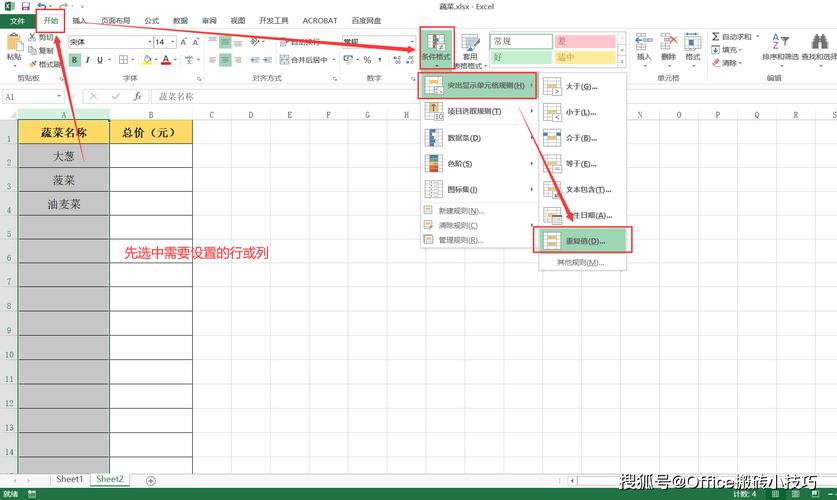Viewport: 837px width, 500px height.
Task: Click the percent style icon
Action: [367, 60]
